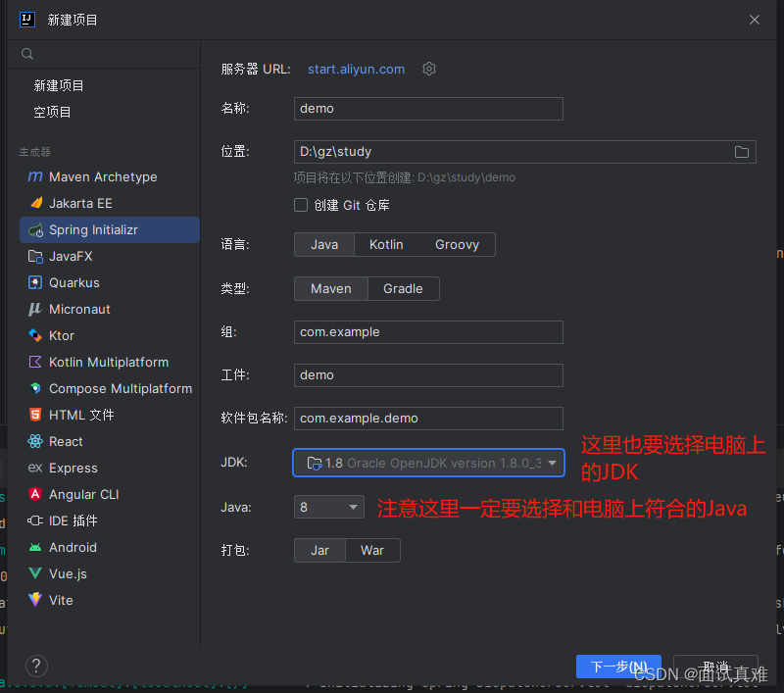Click the Vue.js icon
Image resolution: width=784 pixels, height=693 pixels.
pos(35,573)
